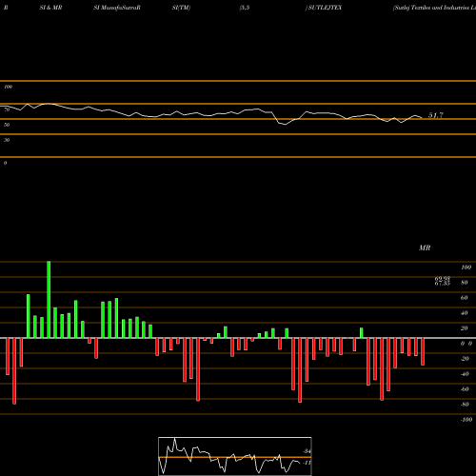Click the 'MR' label above the bar chart

[425, 248]
